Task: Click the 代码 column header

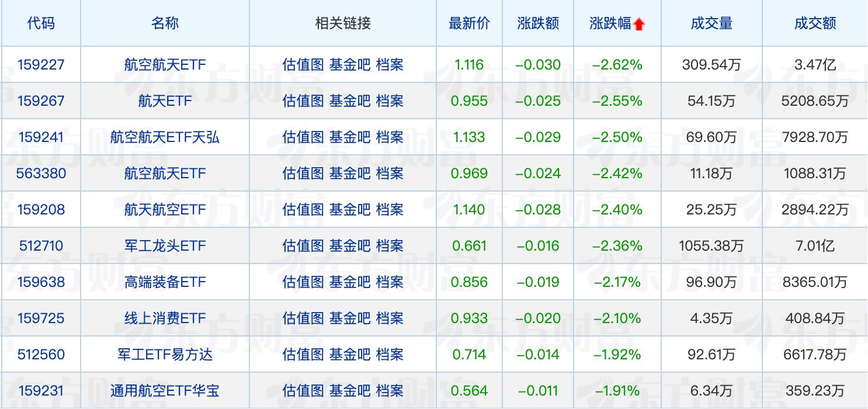Action: pos(41,23)
